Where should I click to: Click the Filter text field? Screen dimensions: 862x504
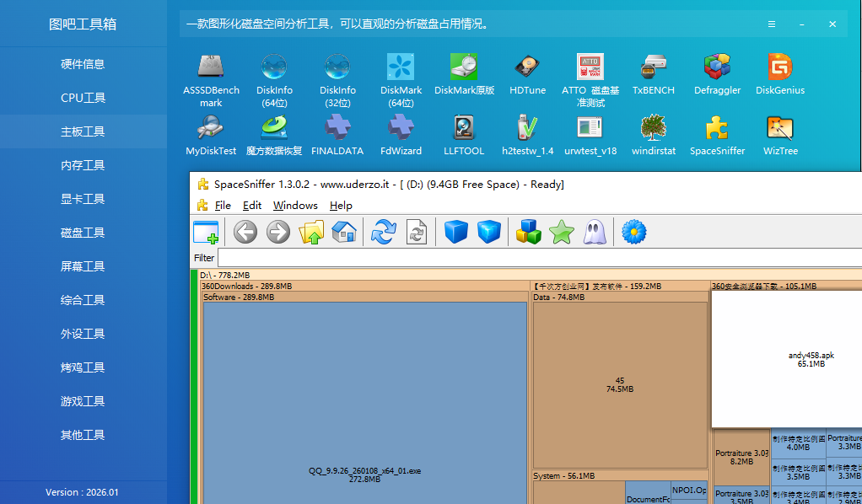pyautogui.click(x=538, y=257)
